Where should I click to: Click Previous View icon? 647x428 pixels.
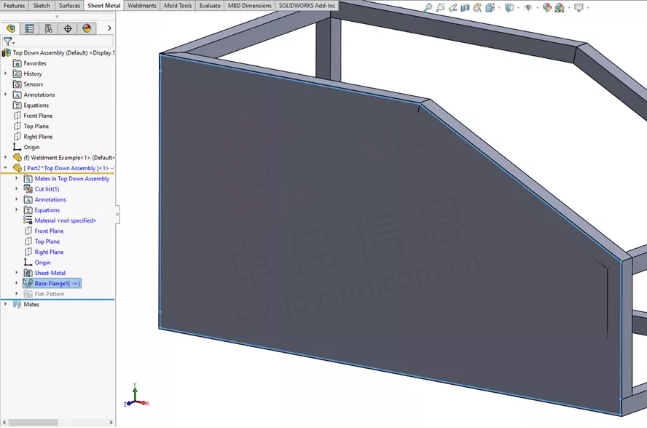click(x=453, y=7)
